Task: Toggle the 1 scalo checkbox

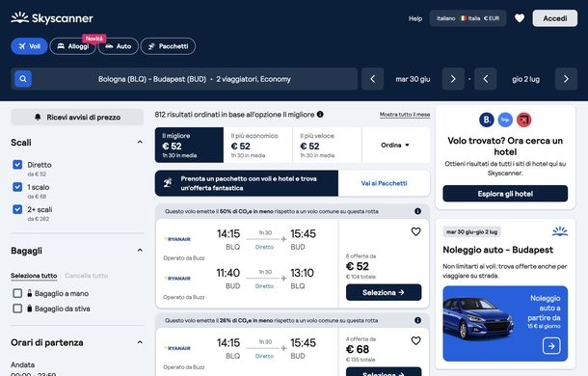Action: click(17, 186)
